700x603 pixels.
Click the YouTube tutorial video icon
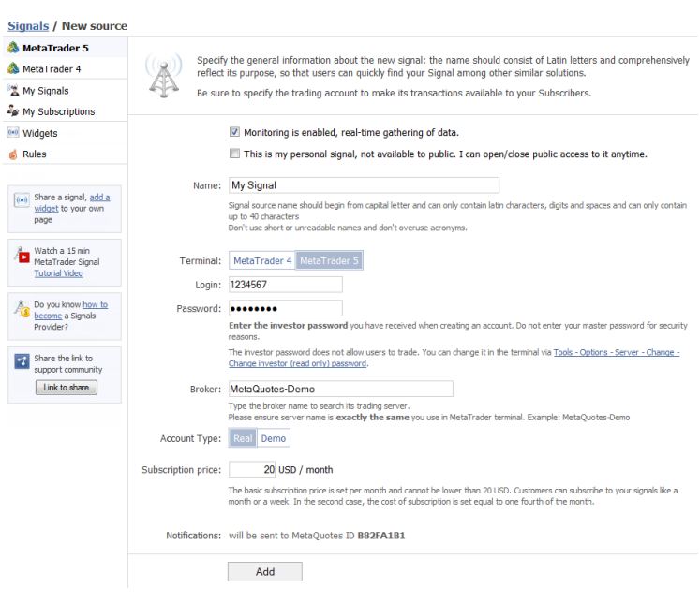click(22, 255)
